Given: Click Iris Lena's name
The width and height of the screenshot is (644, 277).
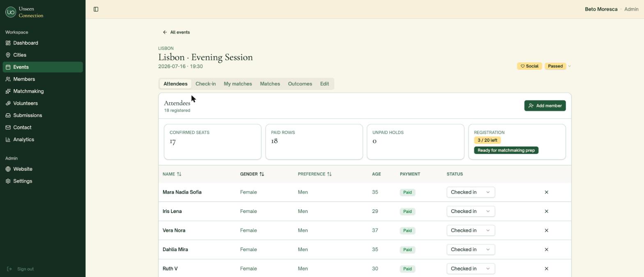Looking at the screenshot, I should click(x=172, y=211).
